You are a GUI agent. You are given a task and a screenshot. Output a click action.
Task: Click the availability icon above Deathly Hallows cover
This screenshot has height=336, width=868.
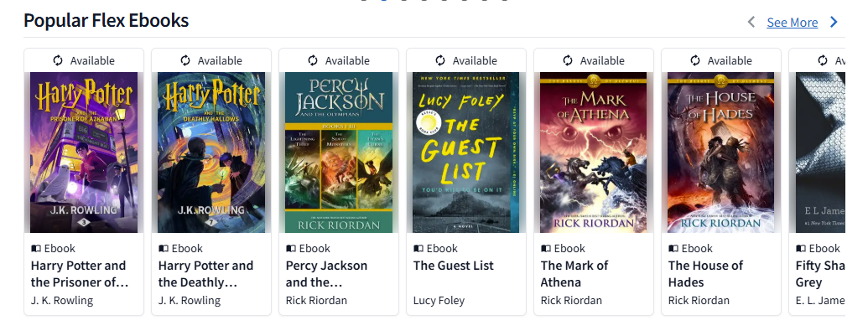[185, 60]
